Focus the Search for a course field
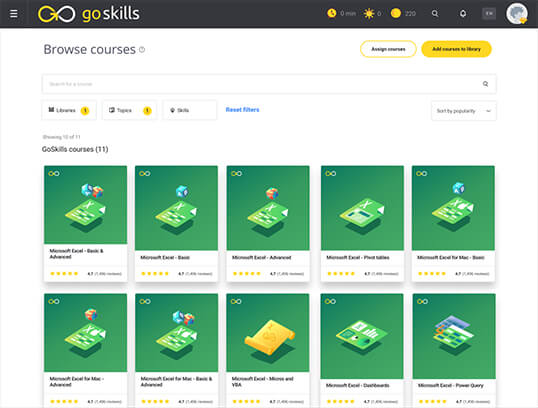This screenshot has height=408, width=538. pos(269,84)
